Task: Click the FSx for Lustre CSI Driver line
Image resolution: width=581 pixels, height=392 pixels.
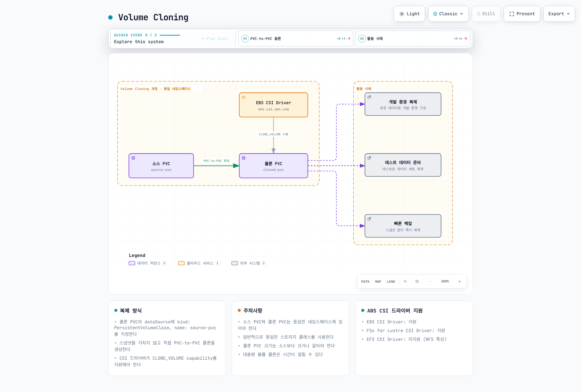Action: [406, 331]
